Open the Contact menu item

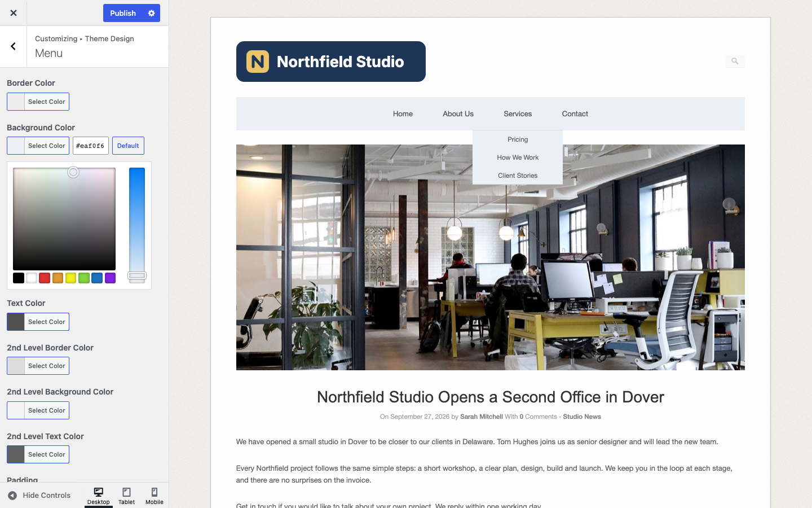pos(575,114)
